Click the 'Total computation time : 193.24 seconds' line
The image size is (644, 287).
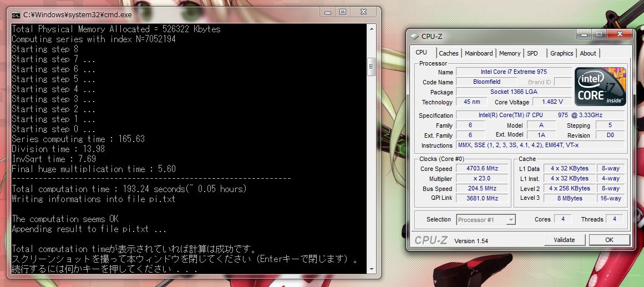point(129,189)
